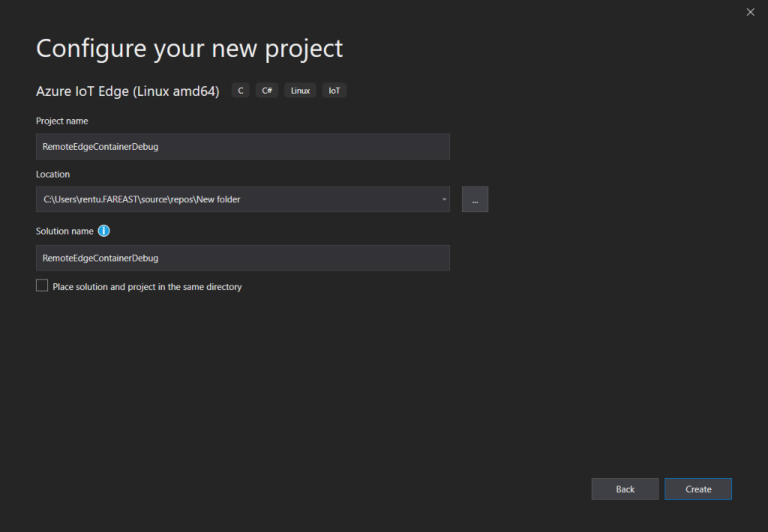
Task: Click the C language tag
Action: pyautogui.click(x=240, y=91)
